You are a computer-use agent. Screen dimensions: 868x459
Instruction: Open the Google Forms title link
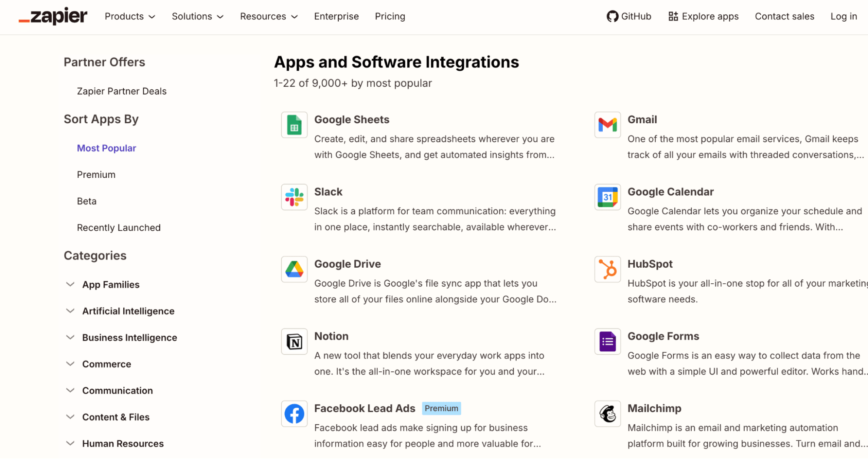[663, 336]
